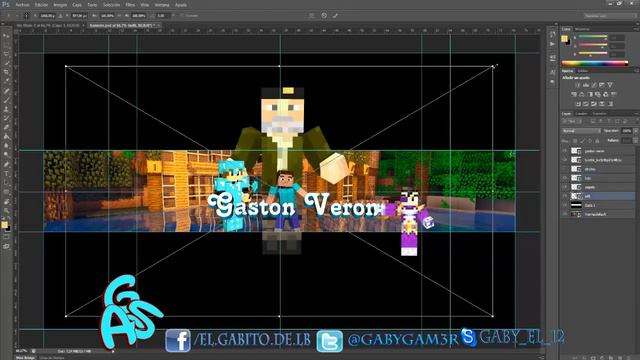Add a Curves adjustment
This screenshot has width=640, height=360.
594,85
